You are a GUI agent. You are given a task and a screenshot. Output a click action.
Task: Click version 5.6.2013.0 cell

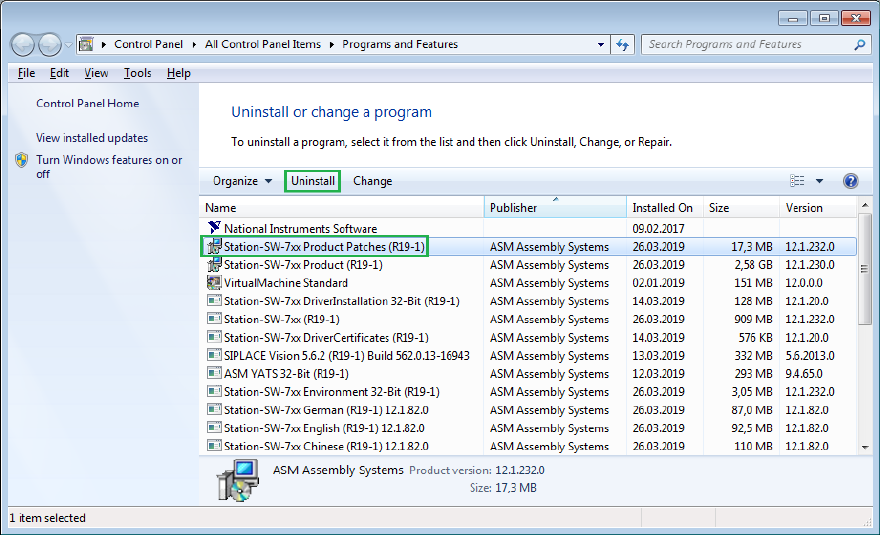[x=810, y=355]
